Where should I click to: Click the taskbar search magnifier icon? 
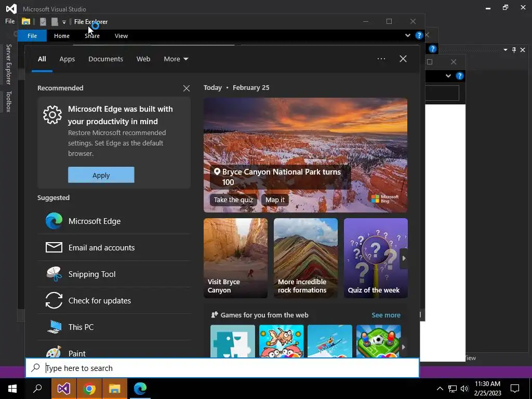pyautogui.click(x=37, y=389)
